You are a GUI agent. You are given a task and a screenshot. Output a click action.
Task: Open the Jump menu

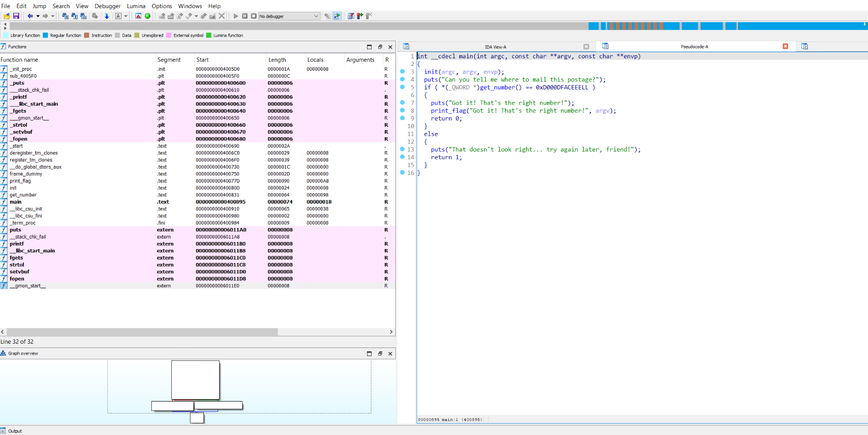pyautogui.click(x=39, y=6)
